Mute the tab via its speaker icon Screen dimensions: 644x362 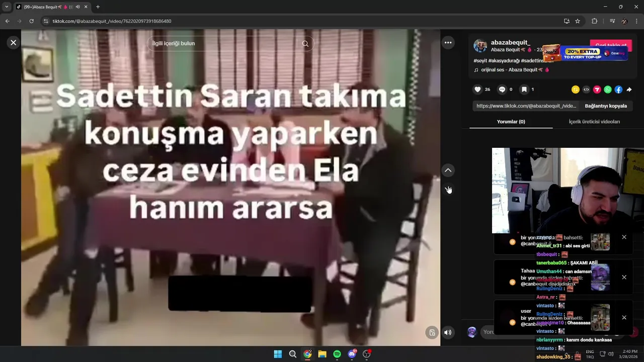pos(77,7)
